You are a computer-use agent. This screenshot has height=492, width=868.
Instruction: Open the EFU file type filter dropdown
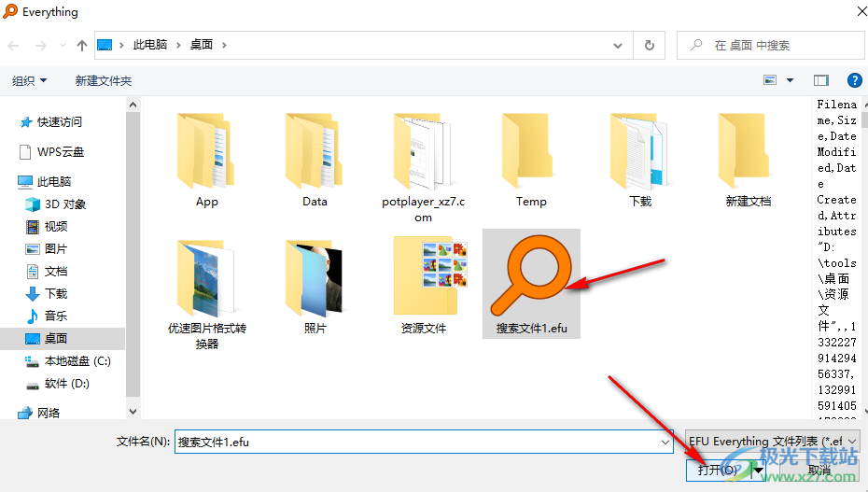[x=772, y=441]
